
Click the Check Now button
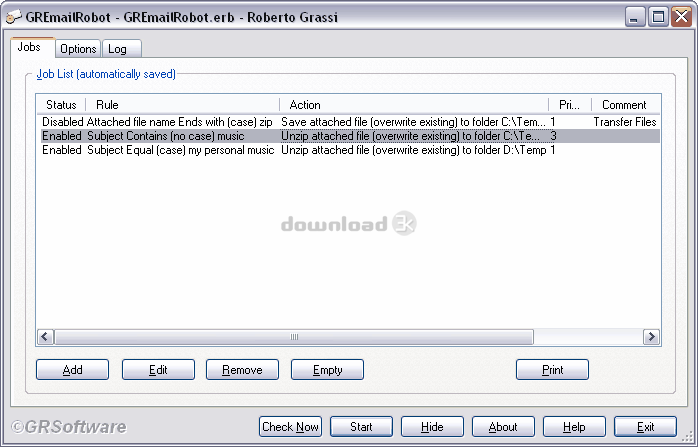pyautogui.click(x=290, y=427)
